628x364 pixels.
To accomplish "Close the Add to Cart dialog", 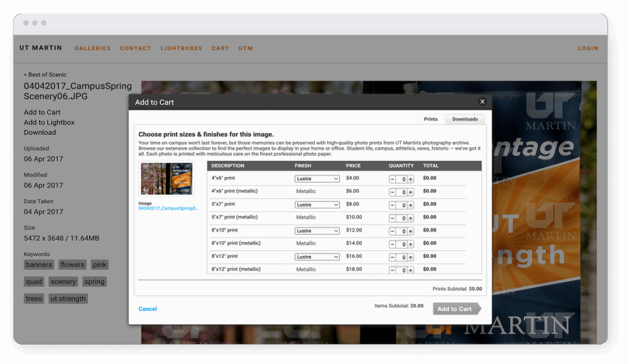I will (x=482, y=102).
